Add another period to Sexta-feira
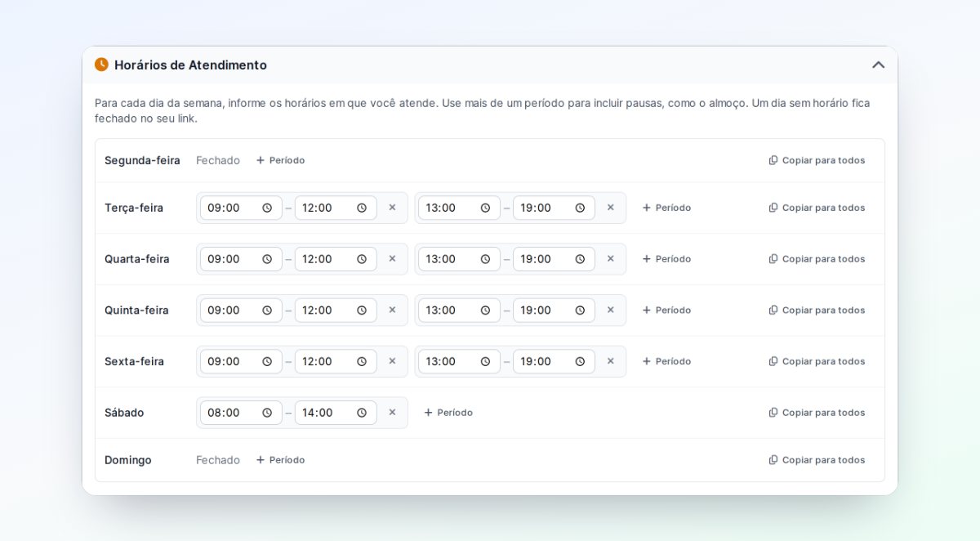The height and width of the screenshot is (541, 980). coord(666,361)
